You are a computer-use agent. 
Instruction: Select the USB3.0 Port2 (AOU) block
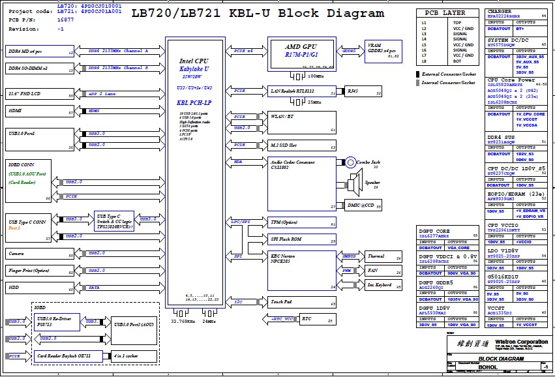click(x=134, y=331)
